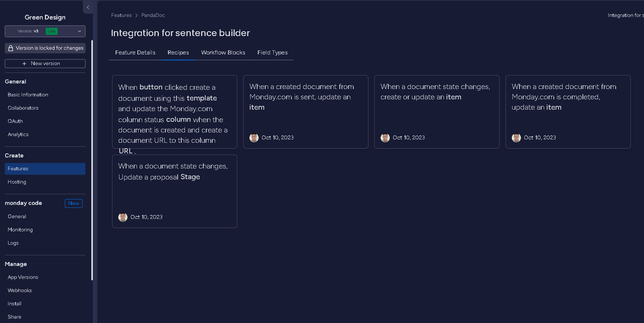The image size is (644, 323).
Task: Create a New version
Action: click(x=45, y=64)
